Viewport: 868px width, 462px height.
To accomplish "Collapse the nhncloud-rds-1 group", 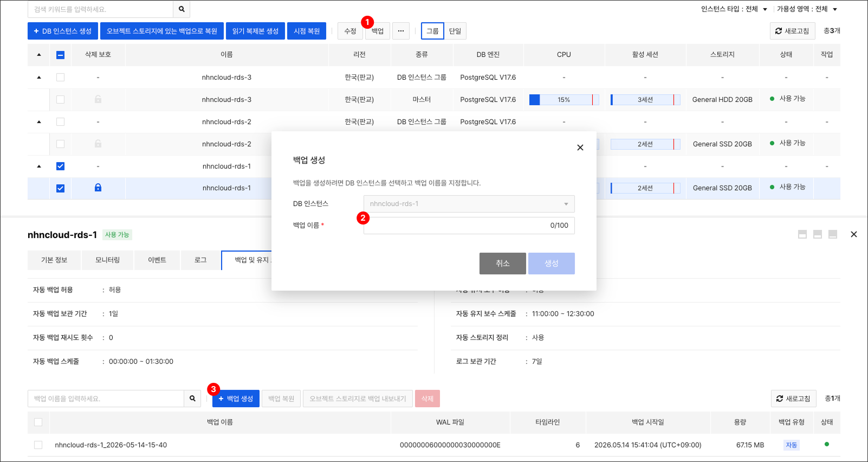I will (39, 166).
